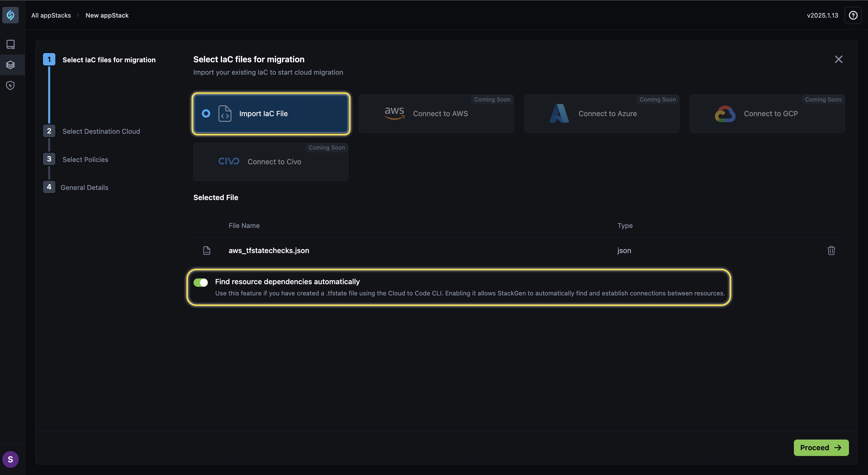Open the shield policies icon in sidebar
This screenshot has width=868, height=475.
coord(10,86)
